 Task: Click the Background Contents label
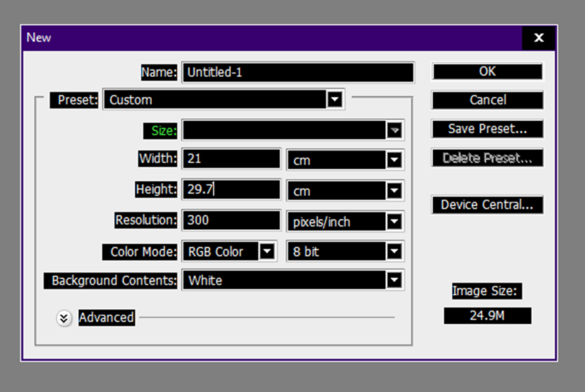click(x=110, y=280)
